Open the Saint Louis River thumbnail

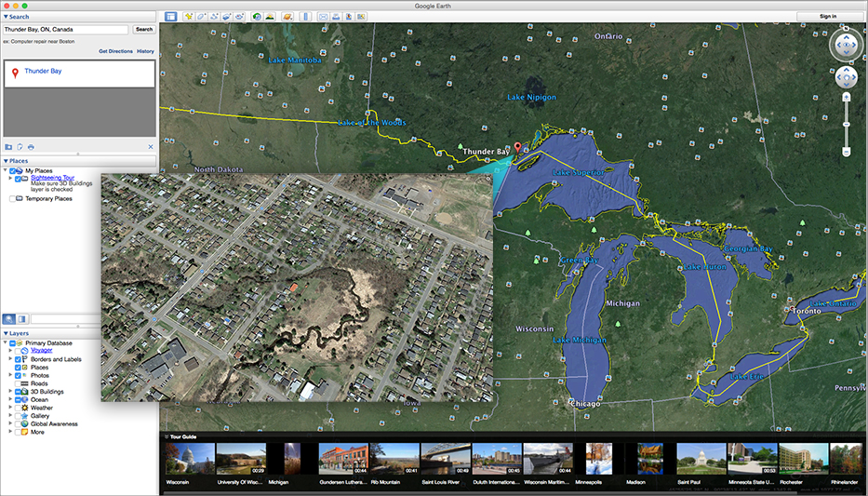(x=445, y=459)
